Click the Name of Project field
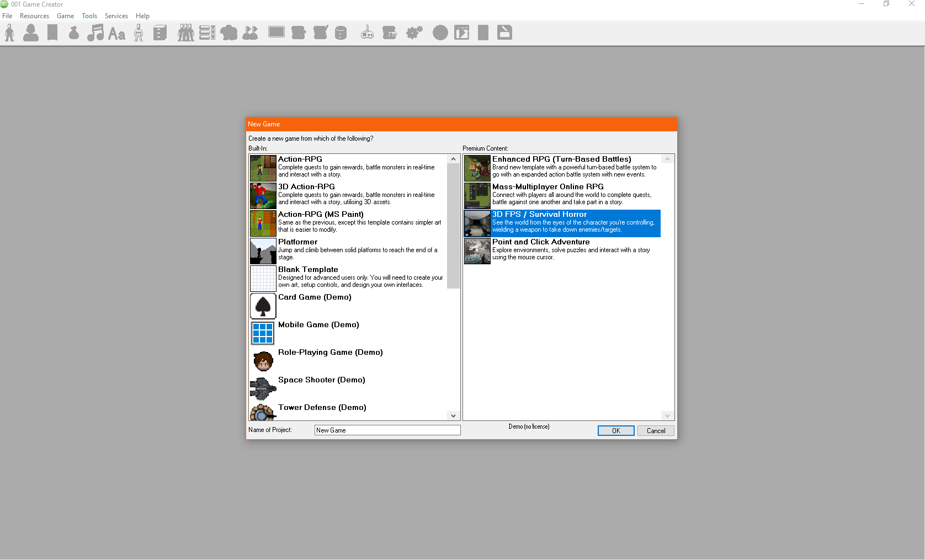This screenshot has width=925, height=560. coord(387,430)
